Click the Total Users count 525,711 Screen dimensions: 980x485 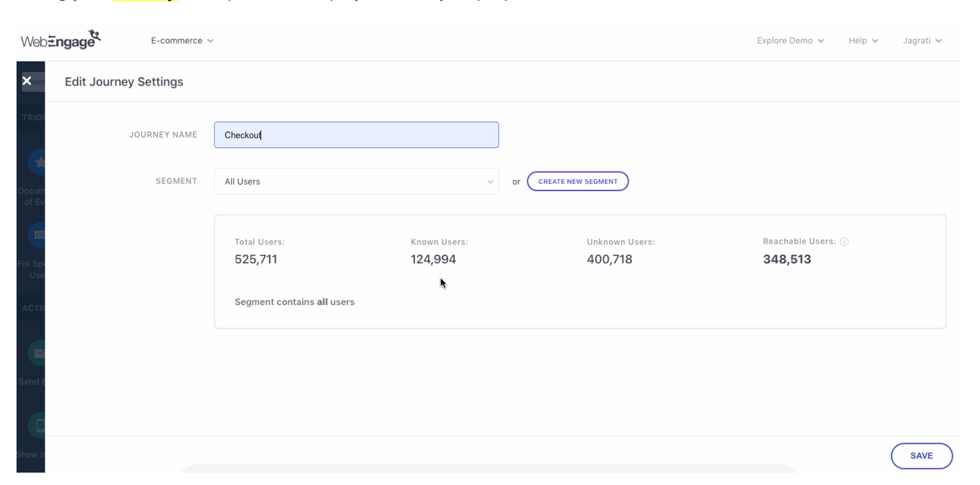256,259
